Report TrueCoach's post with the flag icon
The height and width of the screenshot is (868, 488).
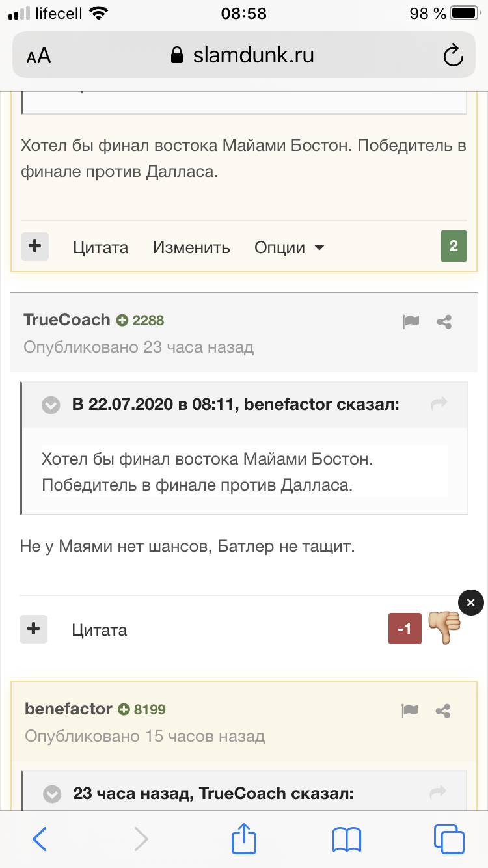click(x=411, y=321)
